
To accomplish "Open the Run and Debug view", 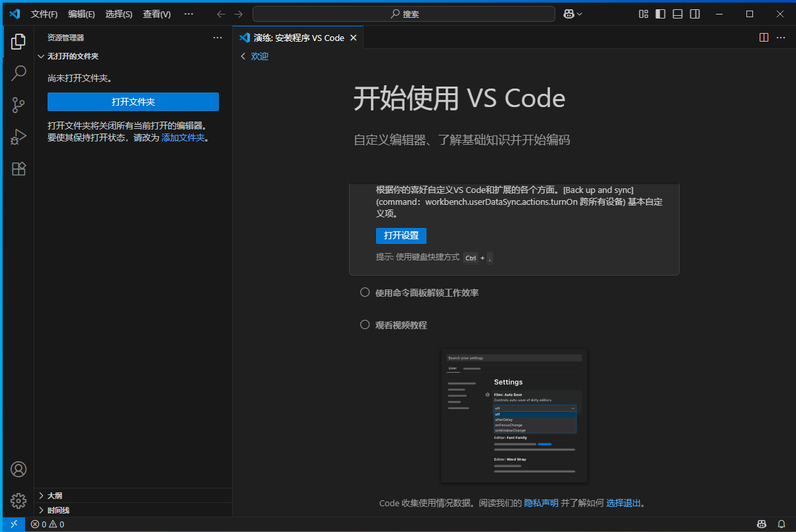I will pyautogui.click(x=19, y=137).
